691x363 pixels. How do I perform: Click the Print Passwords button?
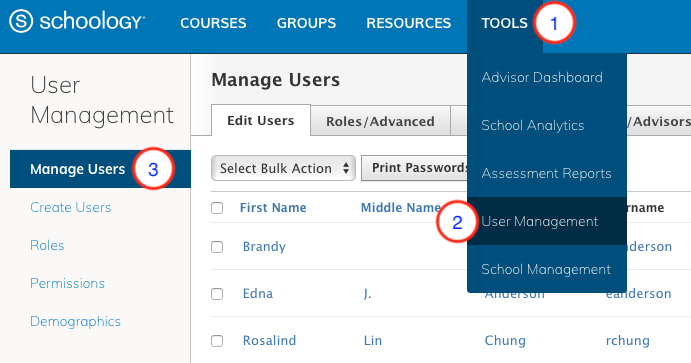tap(415, 167)
